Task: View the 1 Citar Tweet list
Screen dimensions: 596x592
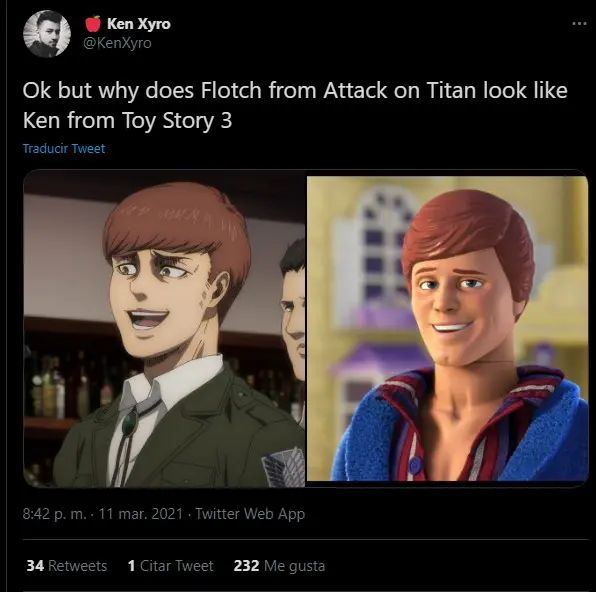Action: (171, 566)
